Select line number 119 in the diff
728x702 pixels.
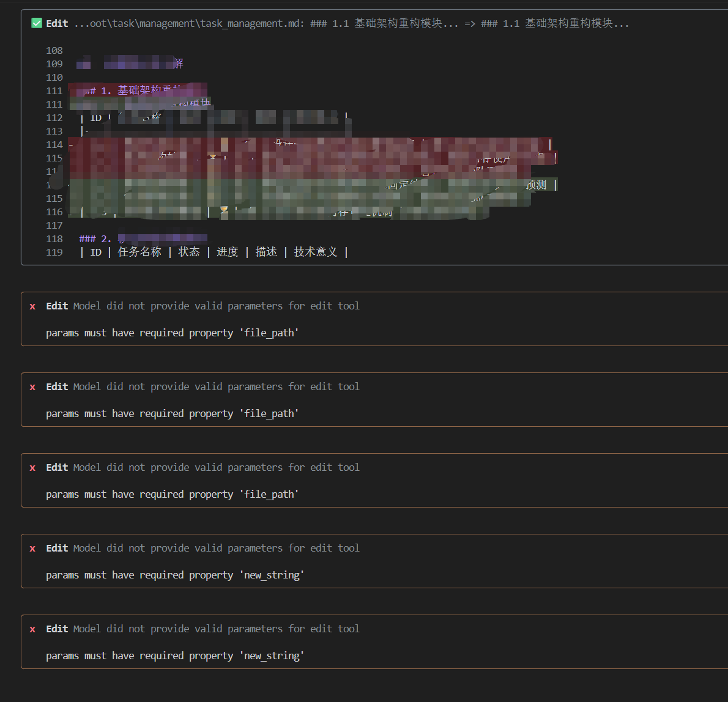pyautogui.click(x=54, y=253)
